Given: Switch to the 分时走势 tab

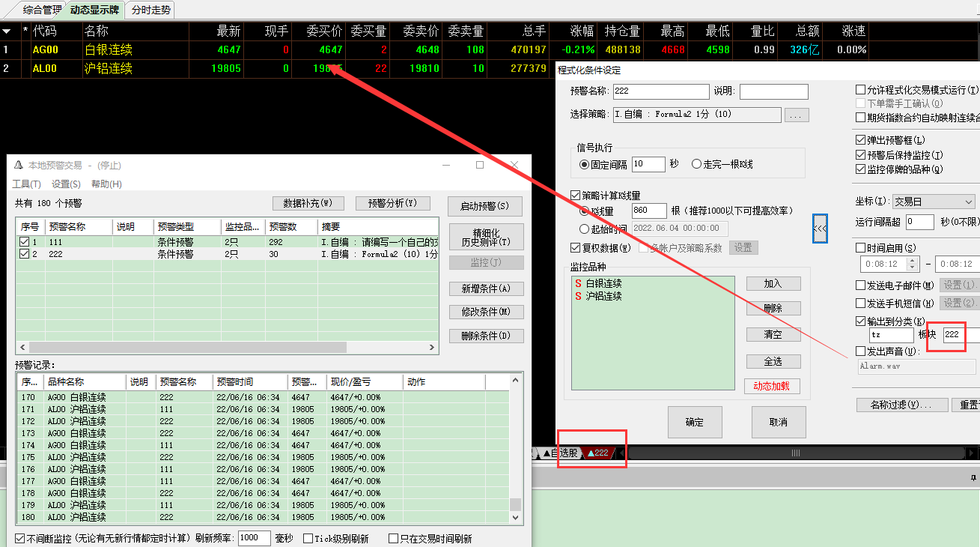Looking at the screenshot, I should point(150,10).
